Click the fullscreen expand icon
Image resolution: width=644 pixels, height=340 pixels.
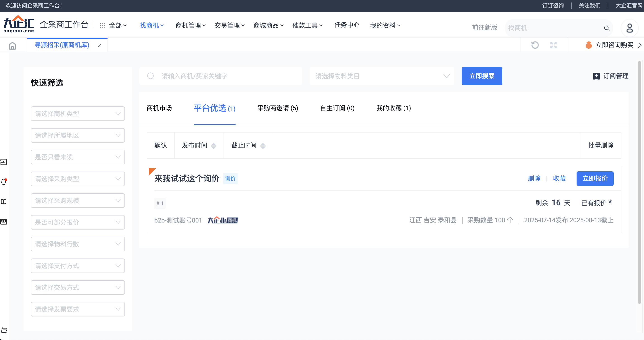click(553, 45)
